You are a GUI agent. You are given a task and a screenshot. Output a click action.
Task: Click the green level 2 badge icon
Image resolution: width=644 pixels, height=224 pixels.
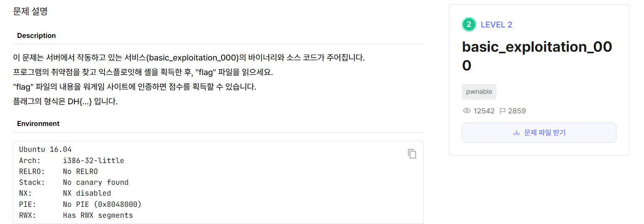point(469,25)
